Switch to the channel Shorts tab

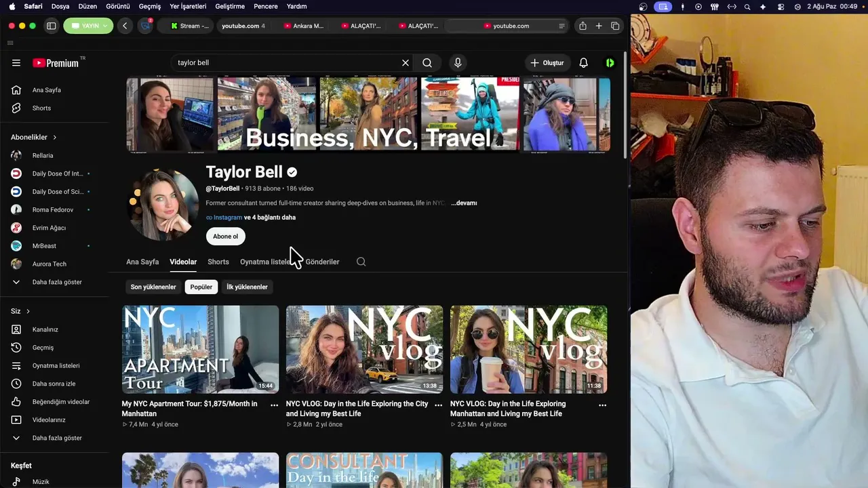tap(218, 262)
